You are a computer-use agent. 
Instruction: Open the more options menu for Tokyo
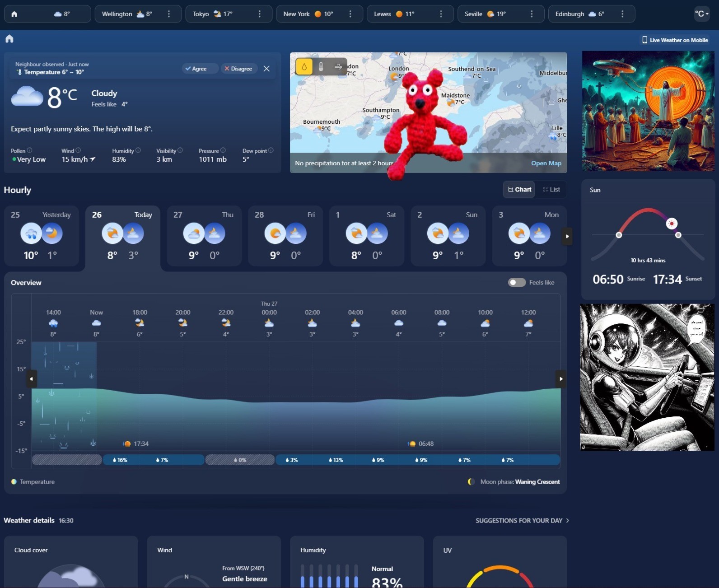click(x=260, y=14)
